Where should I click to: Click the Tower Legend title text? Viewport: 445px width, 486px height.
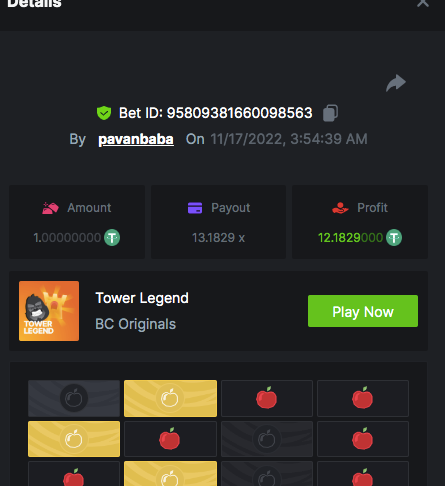pos(142,298)
